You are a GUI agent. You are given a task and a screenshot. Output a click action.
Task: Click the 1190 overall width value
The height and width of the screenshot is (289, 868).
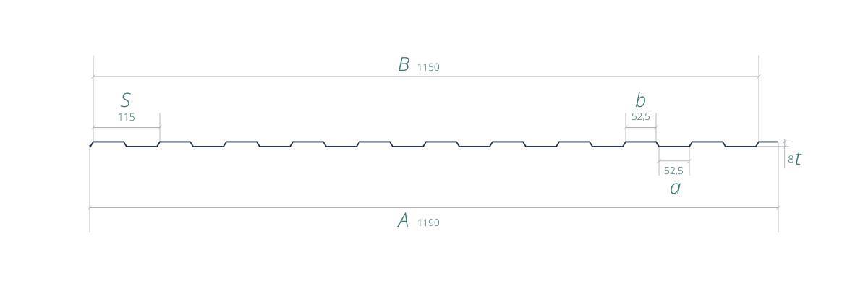tap(428, 223)
